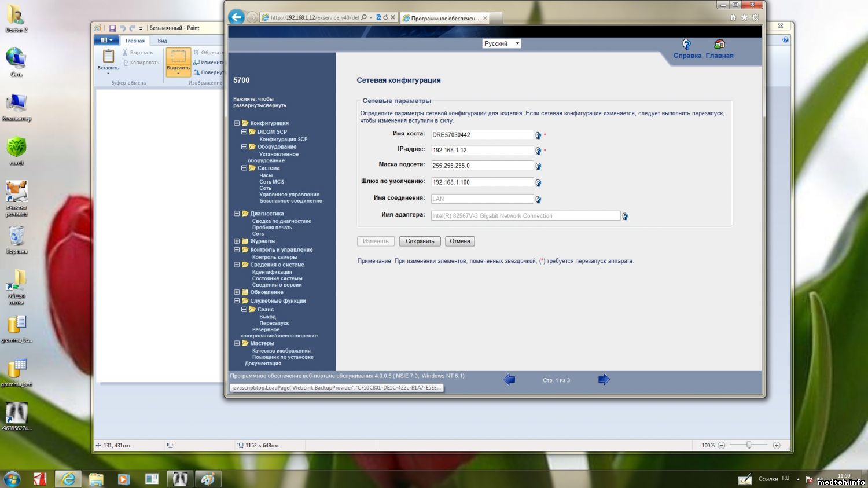868x488 pixels.
Task: Expand the Обновление tree node
Action: tap(237, 292)
